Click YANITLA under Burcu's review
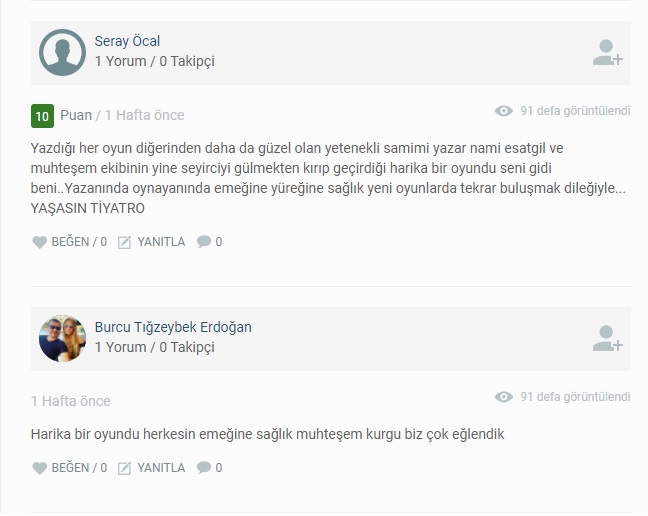Viewport: 648px width, 516px height. 161,468
